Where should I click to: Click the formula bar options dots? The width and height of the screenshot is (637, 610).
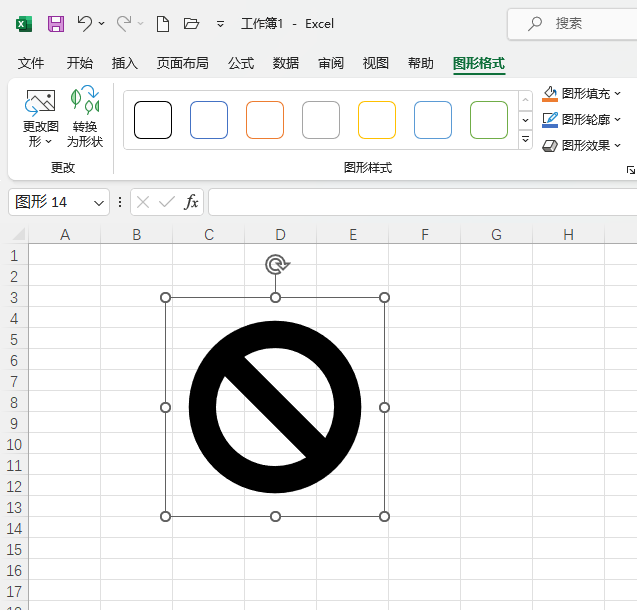(x=120, y=202)
